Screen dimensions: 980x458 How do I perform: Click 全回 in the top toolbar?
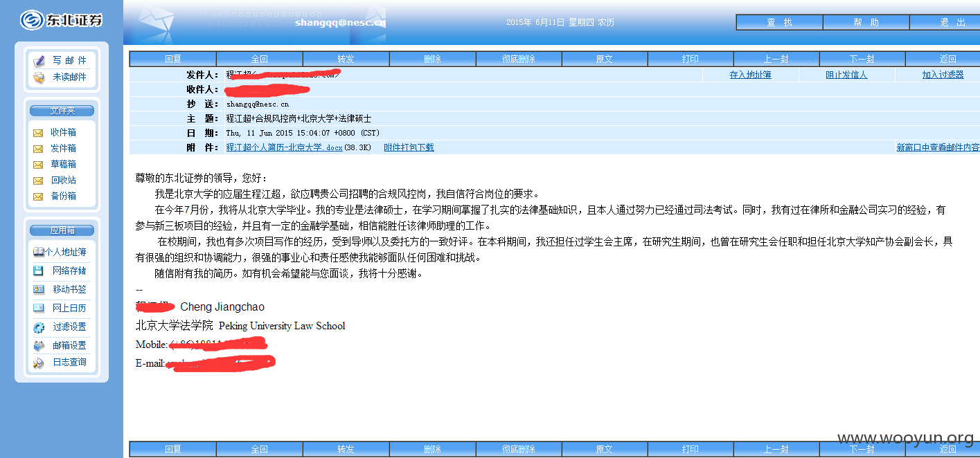[259, 59]
